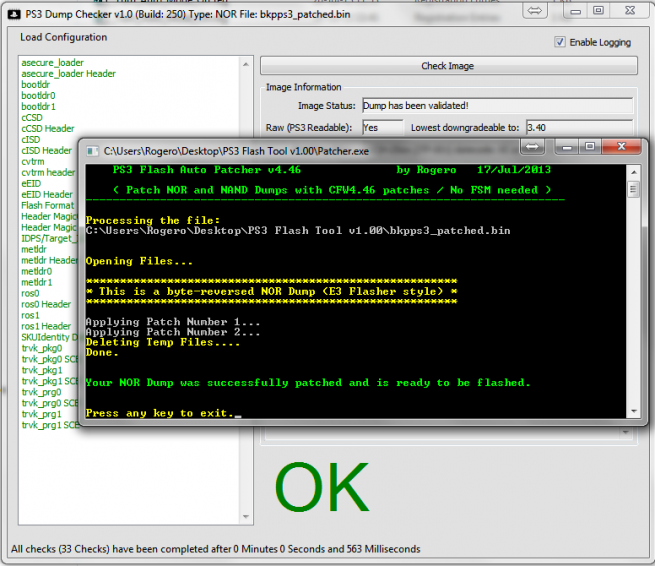Viewport: 655px width, 566px height.
Task: Click the Check Image button
Action: coord(449,66)
